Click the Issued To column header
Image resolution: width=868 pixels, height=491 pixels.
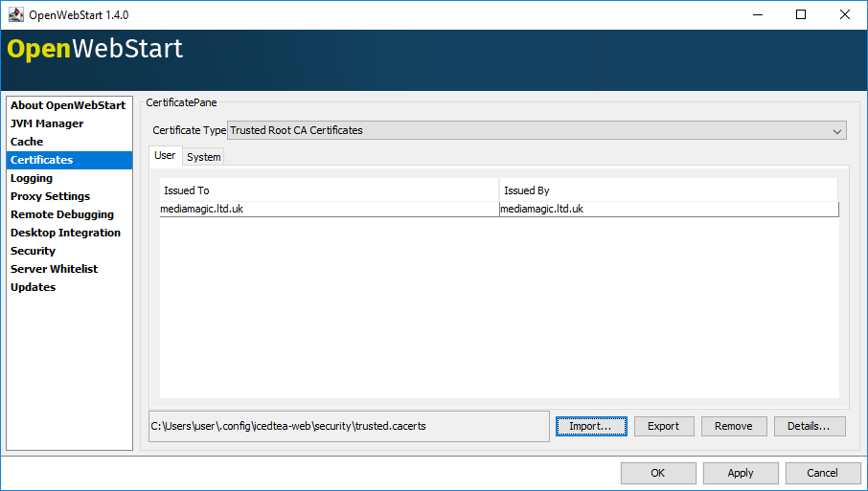click(x=329, y=190)
